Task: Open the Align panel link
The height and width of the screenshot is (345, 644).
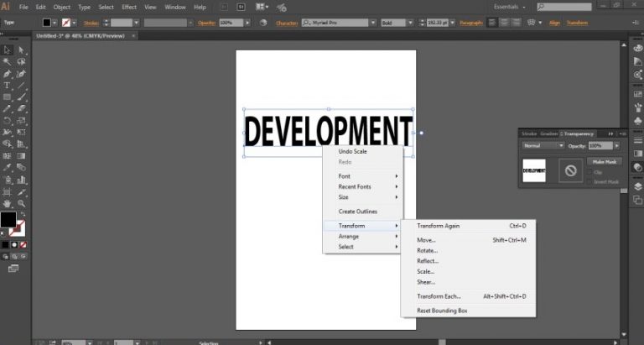Action: (554, 23)
